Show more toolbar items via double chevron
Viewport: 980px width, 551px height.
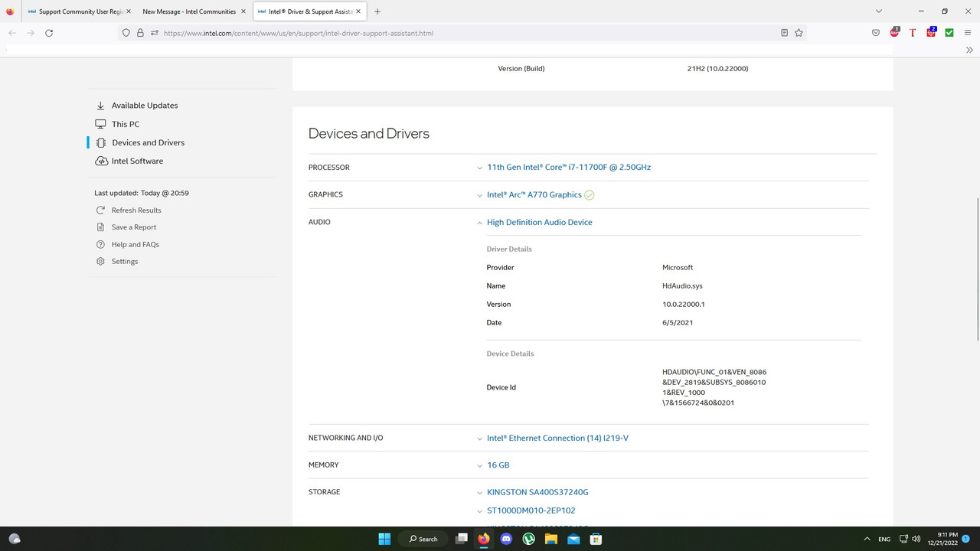(x=969, y=50)
